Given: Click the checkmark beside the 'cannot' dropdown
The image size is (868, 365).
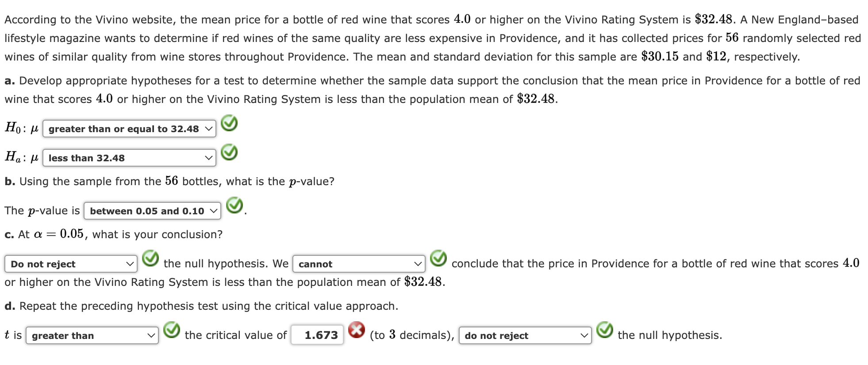Looking at the screenshot, I should point(438,259).
